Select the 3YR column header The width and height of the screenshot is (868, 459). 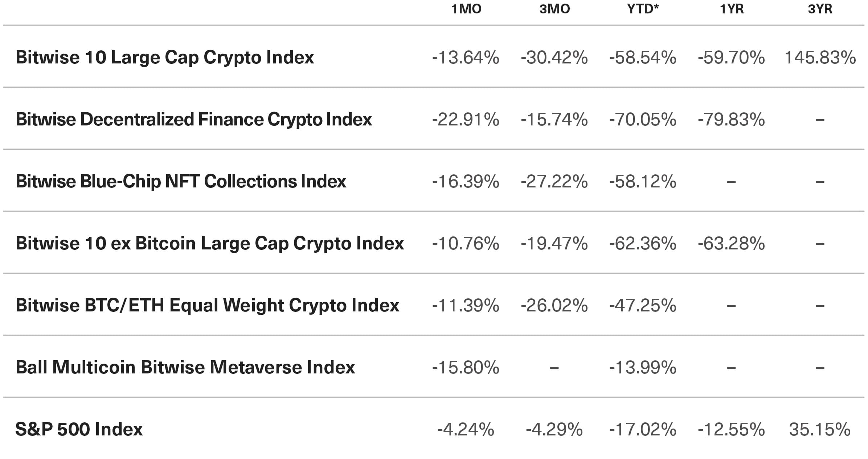point(820,9)
